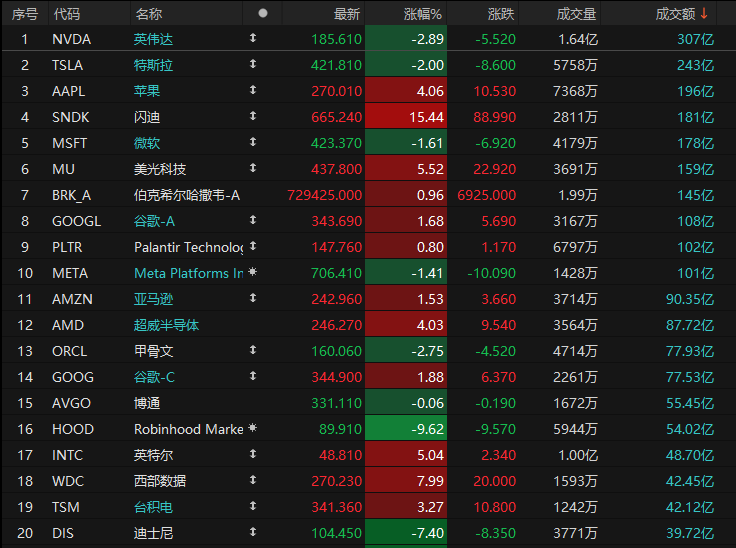Image resolution: width=736 pixels, height=548 pixels.
Task: Click the -7.40 percent change cell
Action: coord(406,533)
